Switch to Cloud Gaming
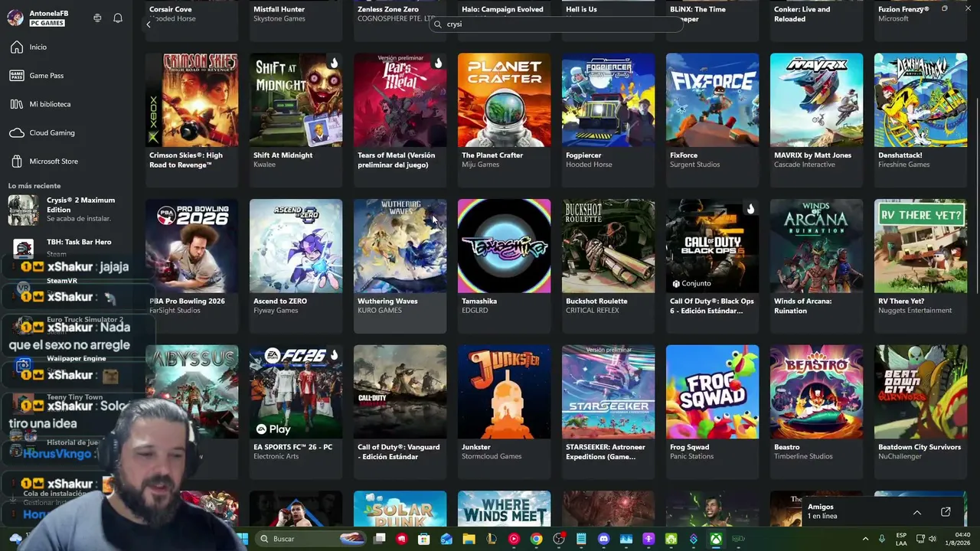980x551 pixels. [x=52, y=133]
